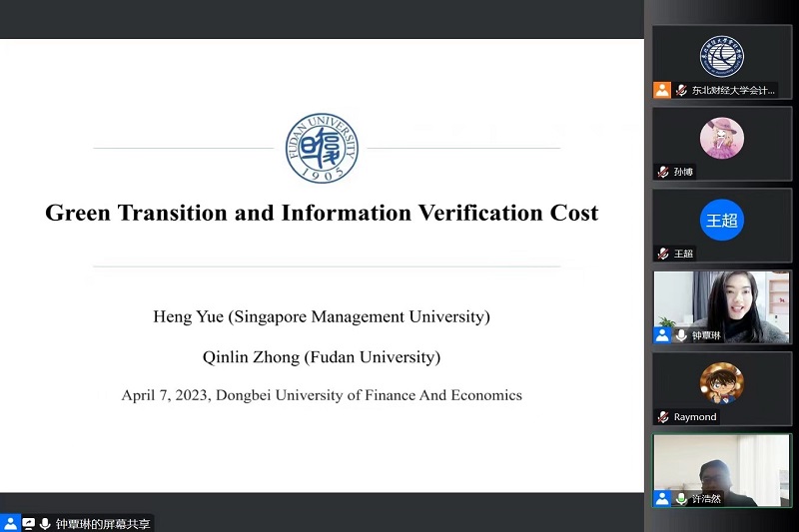Image resolution: width=799 pixels, height=532 pixels.
Task: Click the 钟覃琳的屏幕共享 label
Action: (x=103, y=523)
